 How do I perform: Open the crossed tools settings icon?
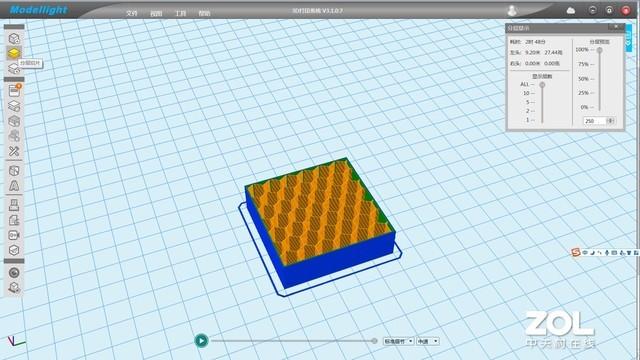(14, 151)
